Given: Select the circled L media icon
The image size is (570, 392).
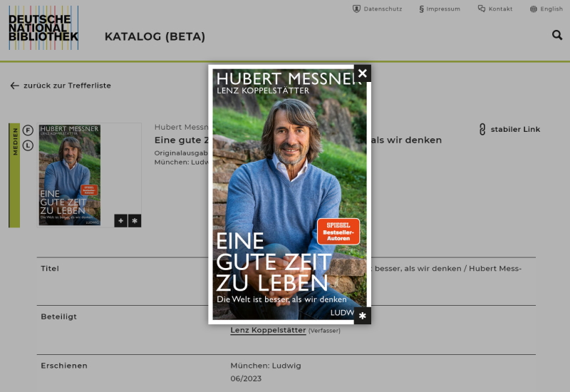Looking at the screenshot, I should [28, 145].
